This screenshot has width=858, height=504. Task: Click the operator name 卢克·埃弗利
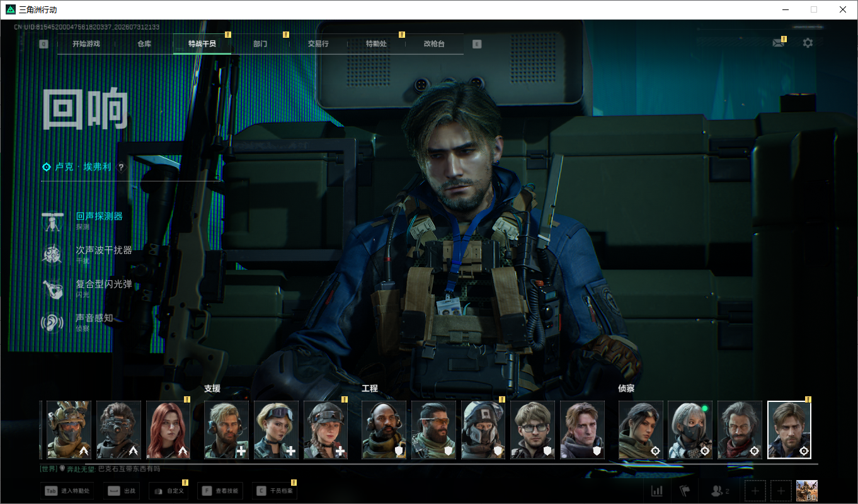pyautogui.click(x=83, y=168)
